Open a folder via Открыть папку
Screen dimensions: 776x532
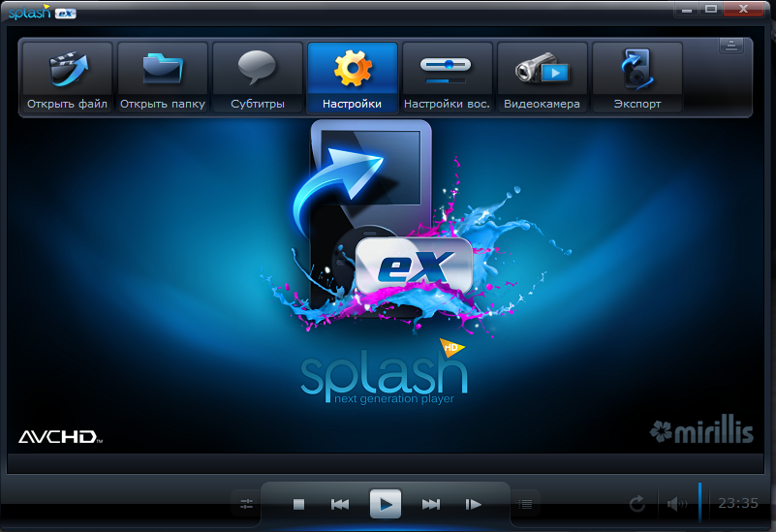coord(163,78)
